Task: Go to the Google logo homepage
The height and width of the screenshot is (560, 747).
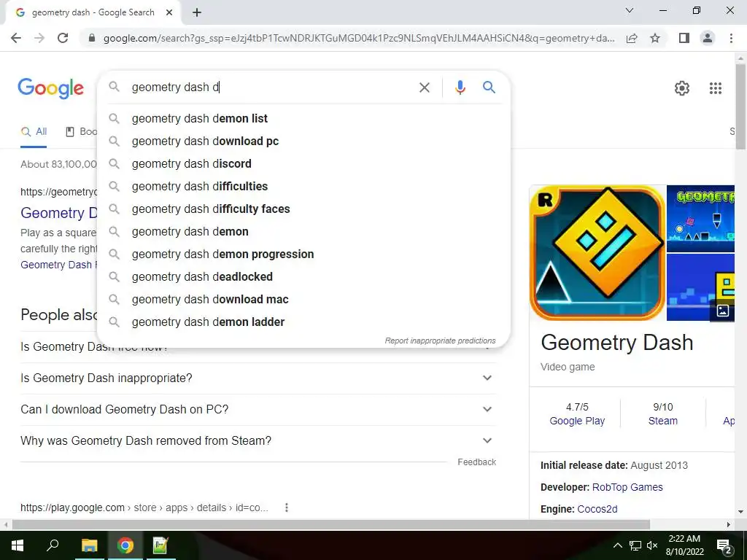Action: coord(51,88)
